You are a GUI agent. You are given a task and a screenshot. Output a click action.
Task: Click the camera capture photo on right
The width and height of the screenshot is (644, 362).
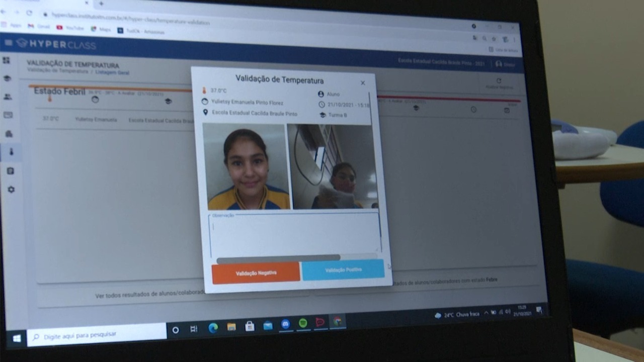click(x=333, y=166)
